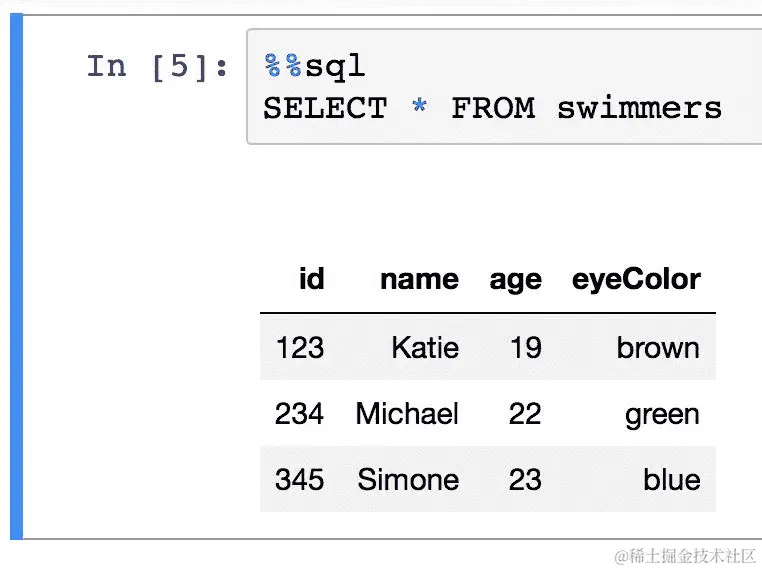Image resolution: width=762 pixels, height=571 pixels.
Task: Click the %%sql magic command text
Action: coord(314,67)
